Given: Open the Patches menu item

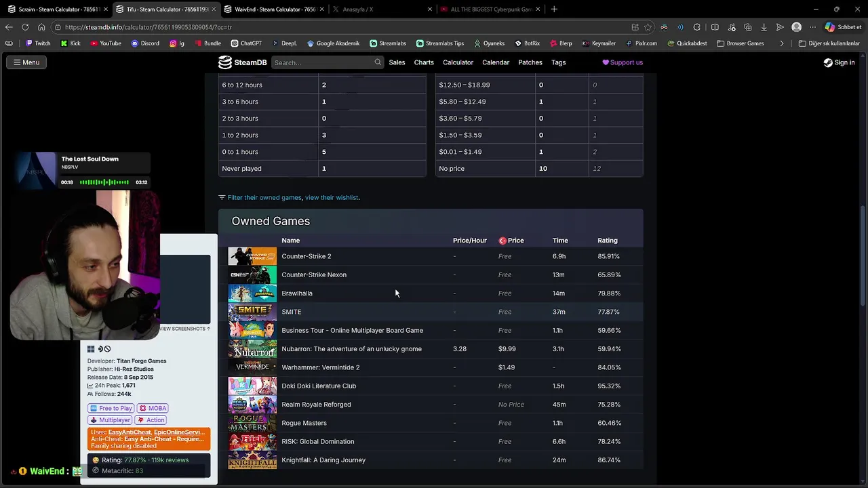Looking at the screenshot, I should [x=530, y=62].
